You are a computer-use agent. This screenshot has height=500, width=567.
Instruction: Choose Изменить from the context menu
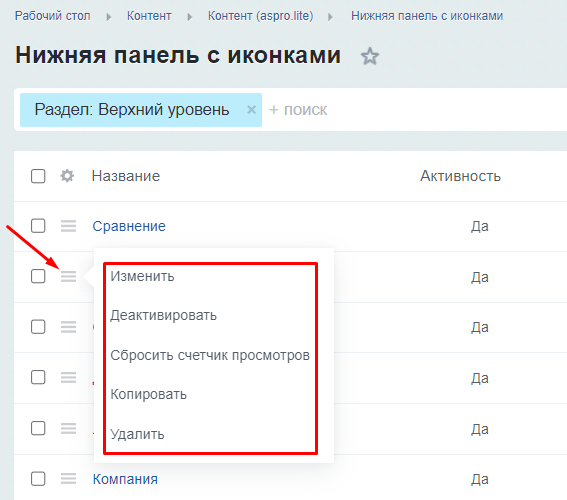pos(142,276)
